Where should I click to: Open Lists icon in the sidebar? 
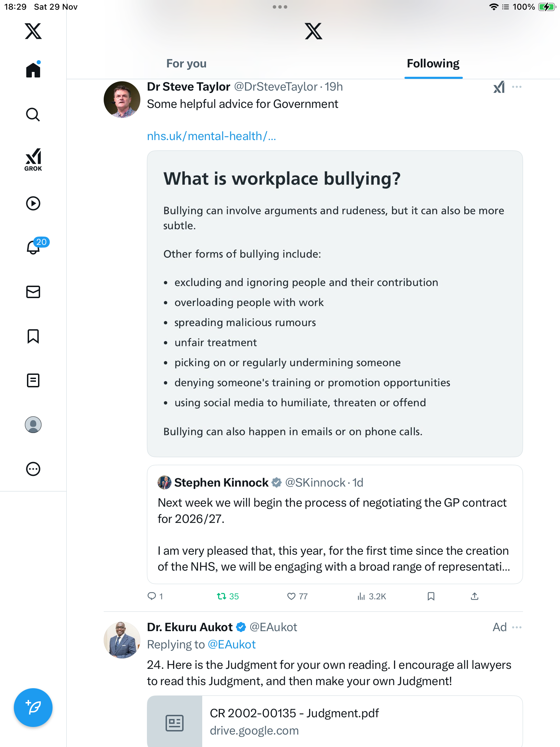click(33, 380)
